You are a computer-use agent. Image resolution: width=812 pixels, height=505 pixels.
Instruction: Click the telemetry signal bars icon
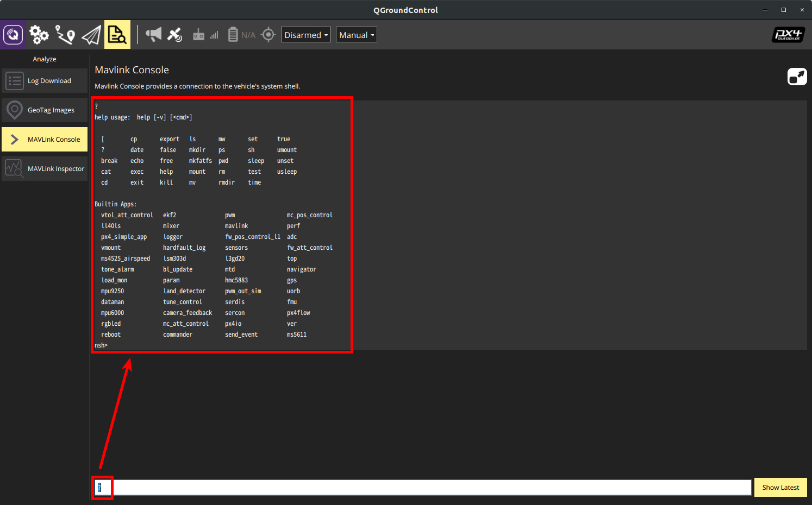click(x=214, y=35)
